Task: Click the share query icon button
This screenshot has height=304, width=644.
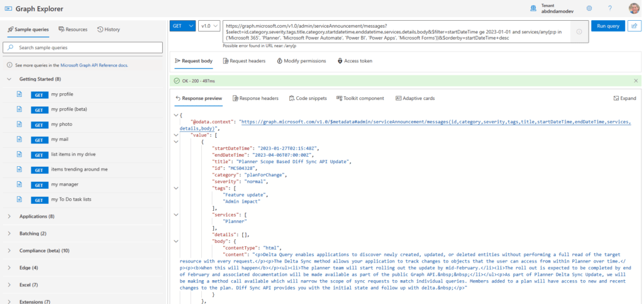Action: click(634, 25)
